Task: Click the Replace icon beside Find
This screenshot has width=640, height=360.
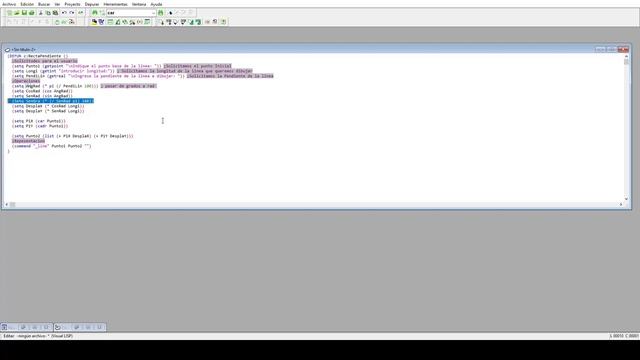Action: pyautogui.click(x=102, y=13)
